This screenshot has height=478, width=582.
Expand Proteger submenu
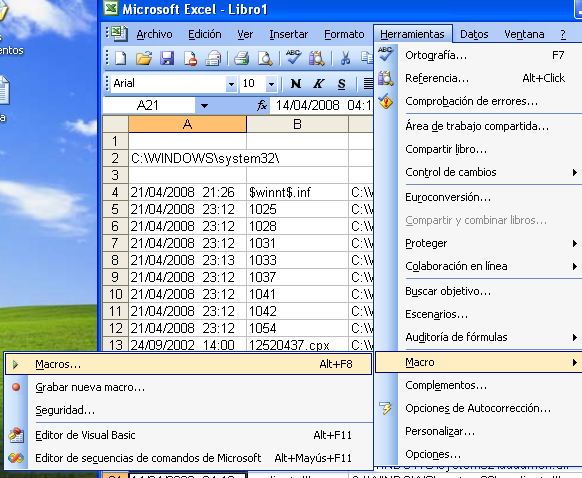tap(574, 243)
